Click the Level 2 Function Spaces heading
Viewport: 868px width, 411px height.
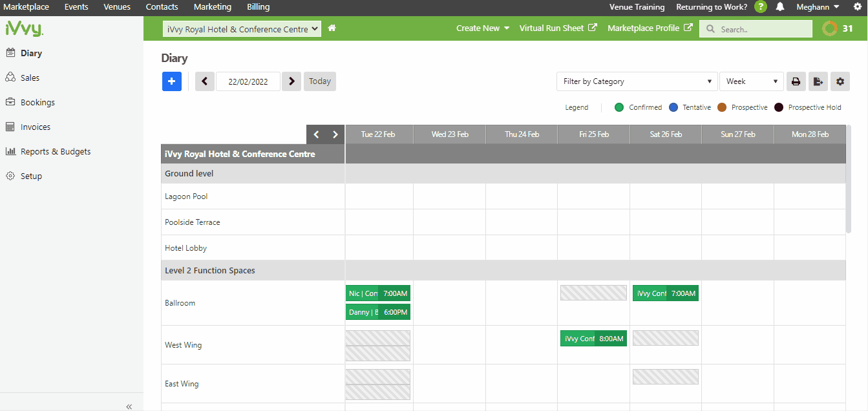coord(210,271)
